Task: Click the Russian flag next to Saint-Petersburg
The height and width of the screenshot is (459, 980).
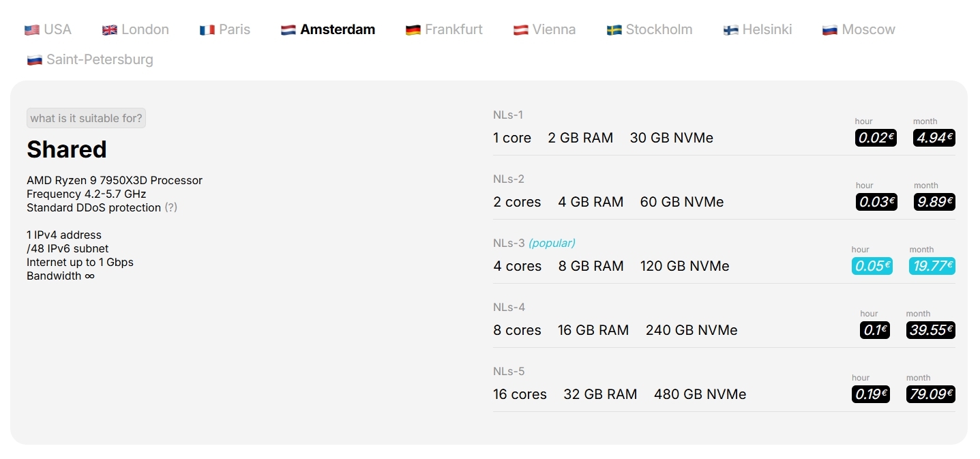Action: point(34,60)
